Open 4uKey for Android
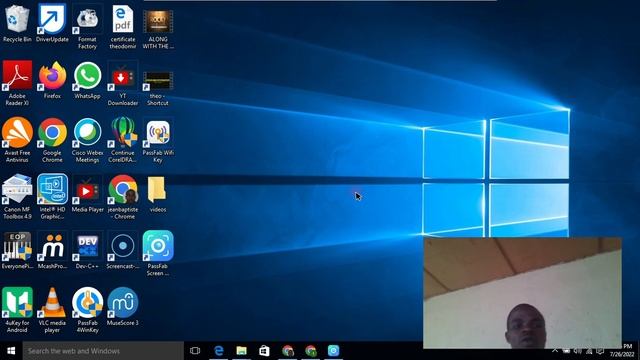 [x=17, y=310]
